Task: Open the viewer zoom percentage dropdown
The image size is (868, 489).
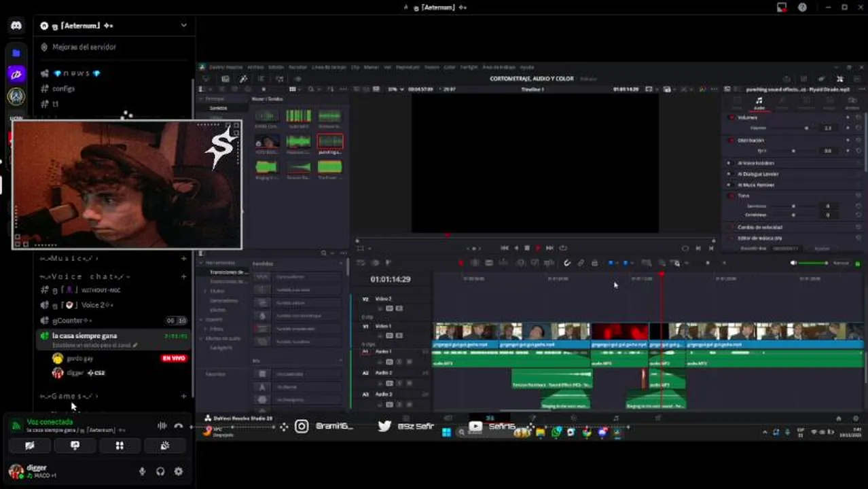Action: pyautogui.click(x=395, y=89)
